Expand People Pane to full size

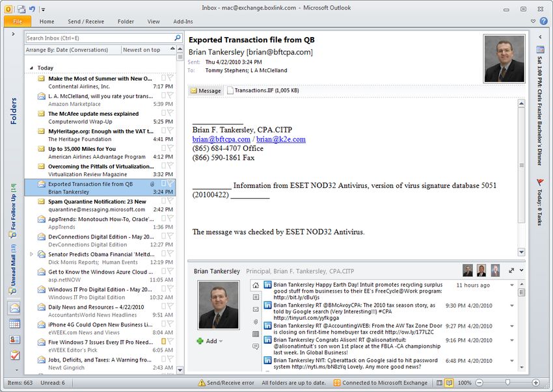511,270
